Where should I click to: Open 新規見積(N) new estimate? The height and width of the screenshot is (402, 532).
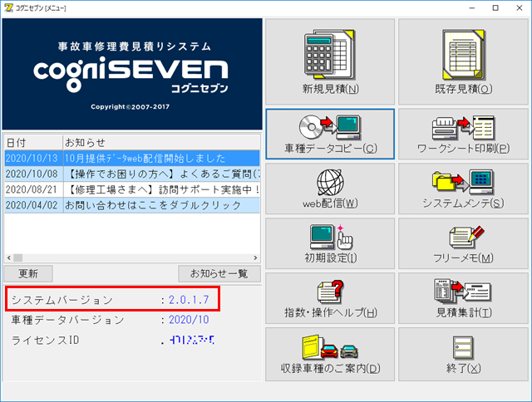pos(330,61)
